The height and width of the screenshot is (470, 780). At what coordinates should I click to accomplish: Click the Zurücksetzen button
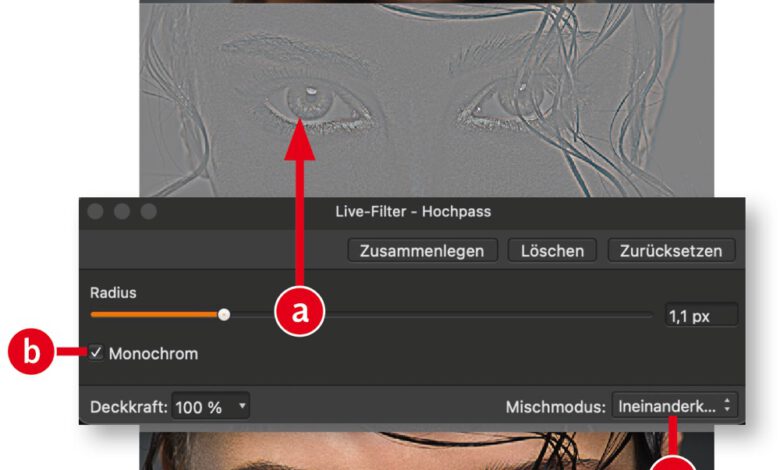[x=671, y=250]
